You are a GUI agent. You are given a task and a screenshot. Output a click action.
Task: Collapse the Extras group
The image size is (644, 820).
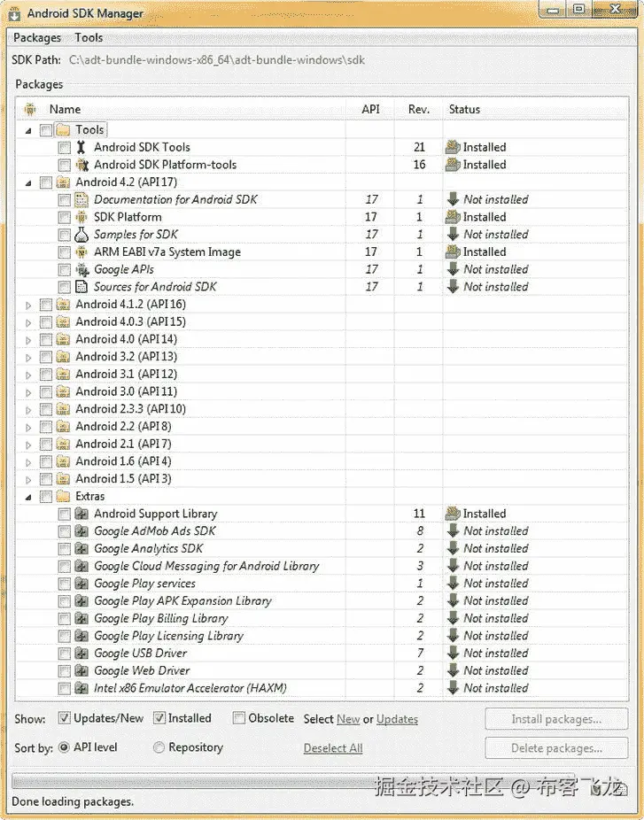[x=28, y=498]
